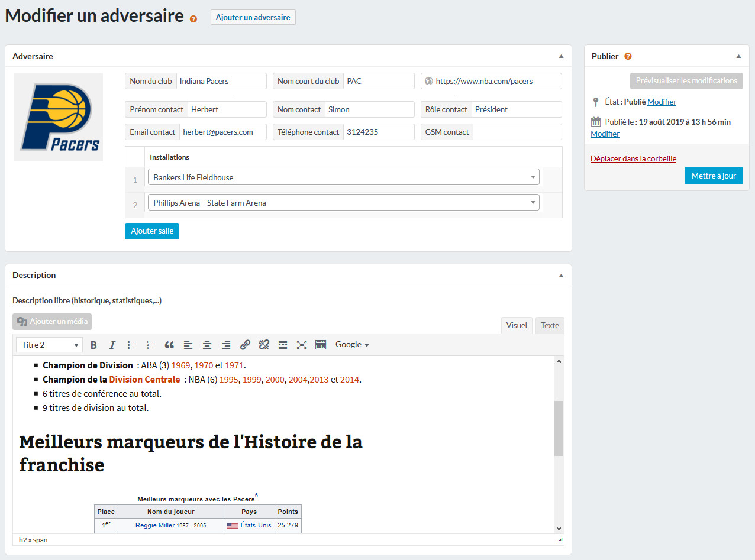This screenshot has height=560, width=755.
Task: Click the Nom contact field
Action: pyautogui.click(x=369, y=109)
